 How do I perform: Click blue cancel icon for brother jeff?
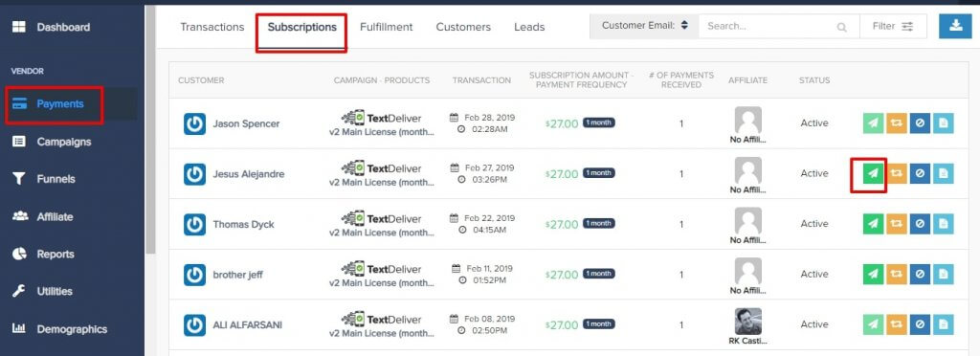point(920,275)
